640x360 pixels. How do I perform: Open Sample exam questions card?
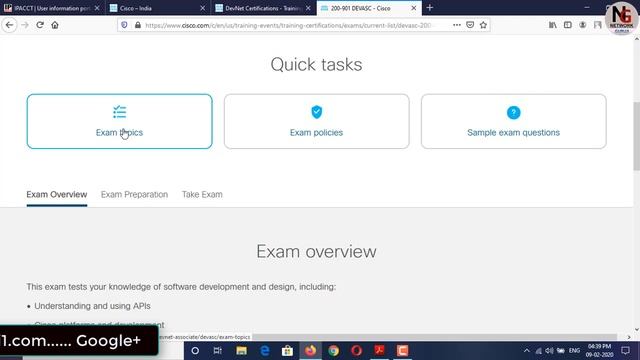513,121
